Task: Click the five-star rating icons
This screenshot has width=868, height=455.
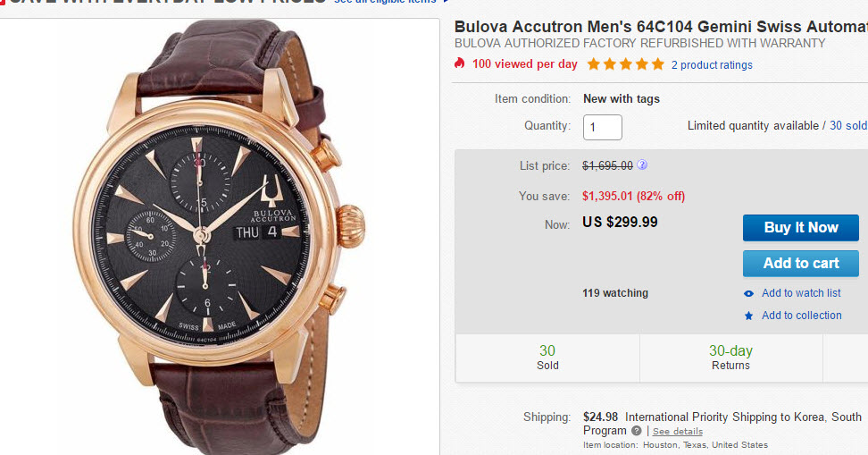Action: [x=625, y=64]
